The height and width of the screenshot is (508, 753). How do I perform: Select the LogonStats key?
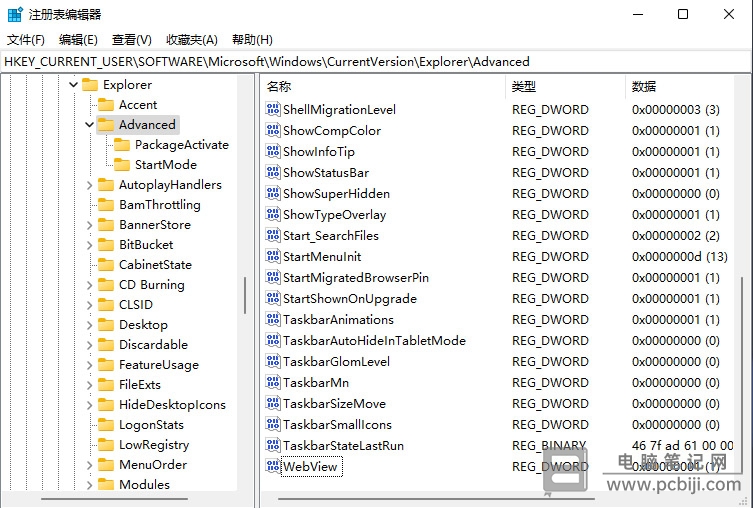click(151, 425)
